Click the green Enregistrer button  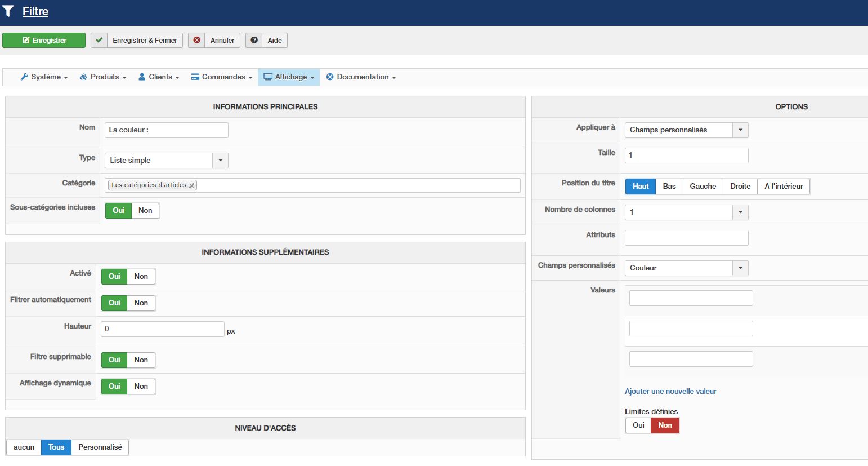pyautogui.click(x=44, y=41)
